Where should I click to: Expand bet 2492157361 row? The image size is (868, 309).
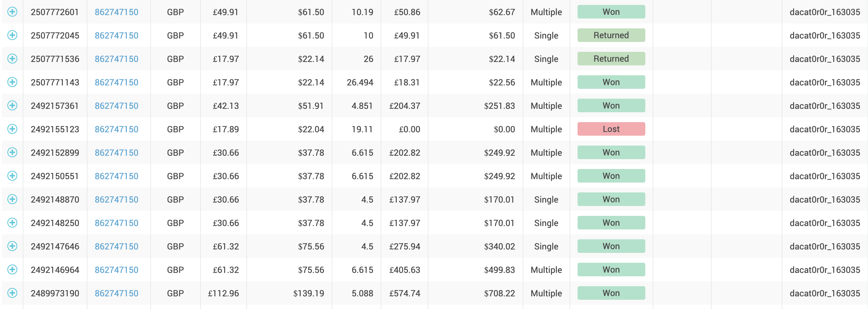point(12,105)
